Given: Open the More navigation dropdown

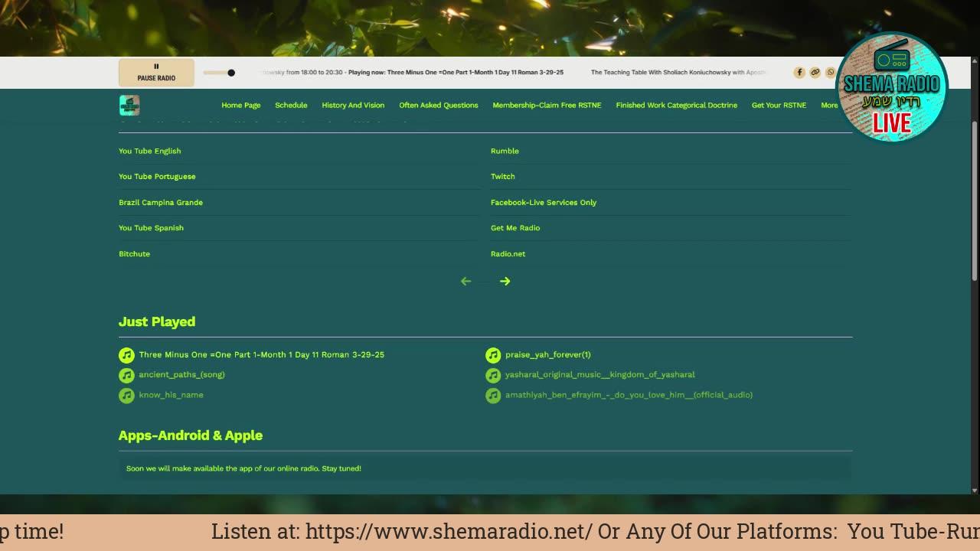Looking at the screenshot, I should point(831,105).
